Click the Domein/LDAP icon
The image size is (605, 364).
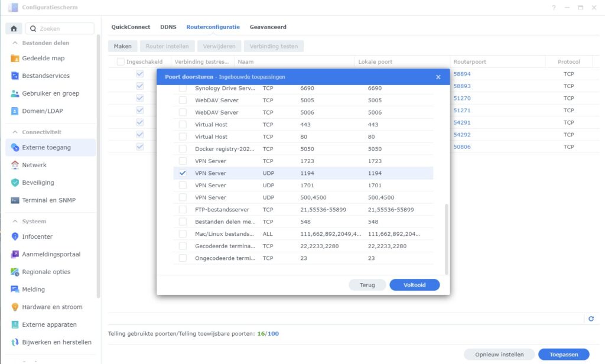[15, 110]
